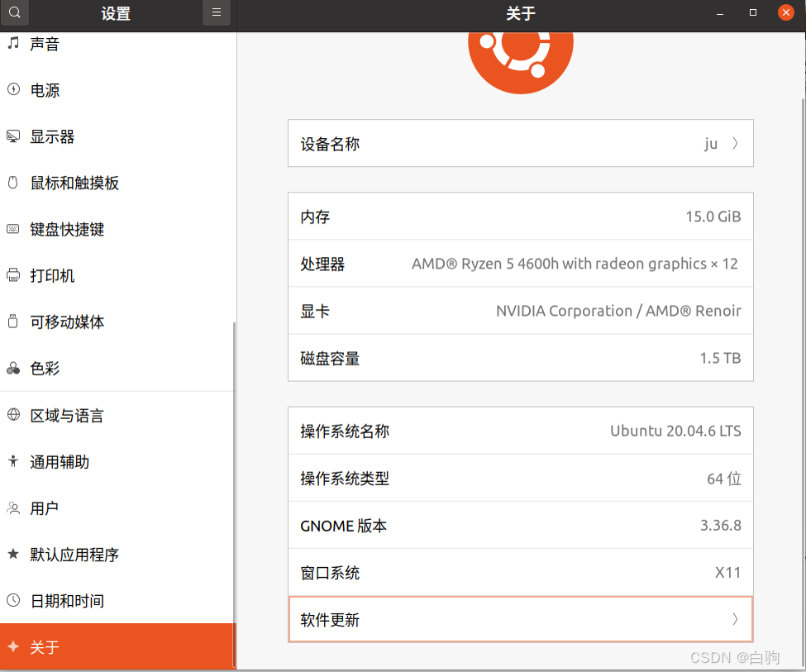This screenshot has width=806, height=672.
Task: Click the 内存 value 15.0 GiB
Action: (713, 217)
